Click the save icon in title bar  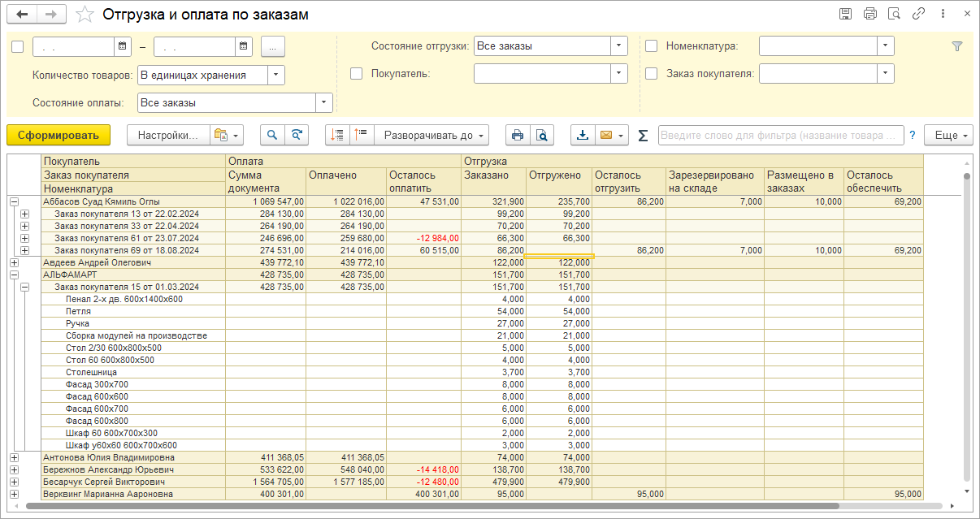(845, 14)
